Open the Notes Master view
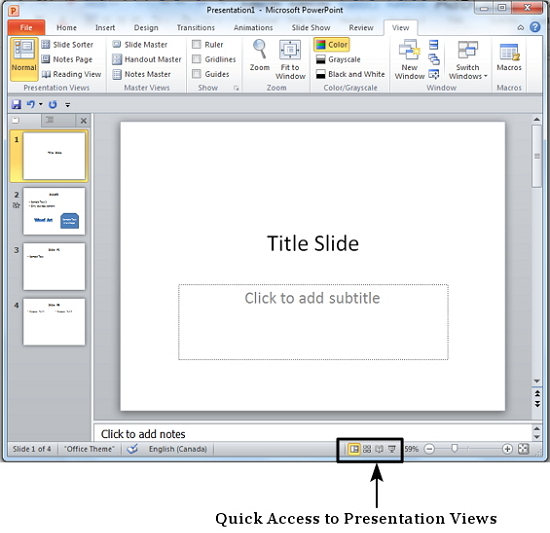 coord(141,74)
